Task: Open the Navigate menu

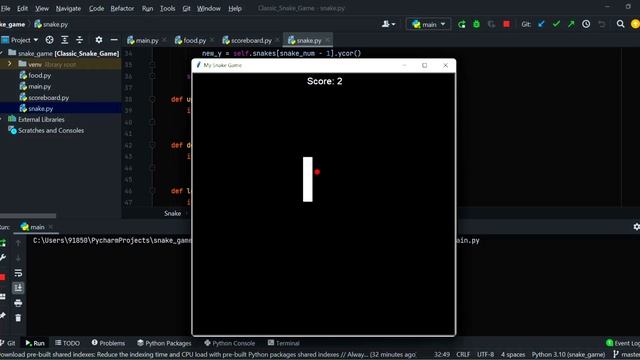Action: point(68,8)
